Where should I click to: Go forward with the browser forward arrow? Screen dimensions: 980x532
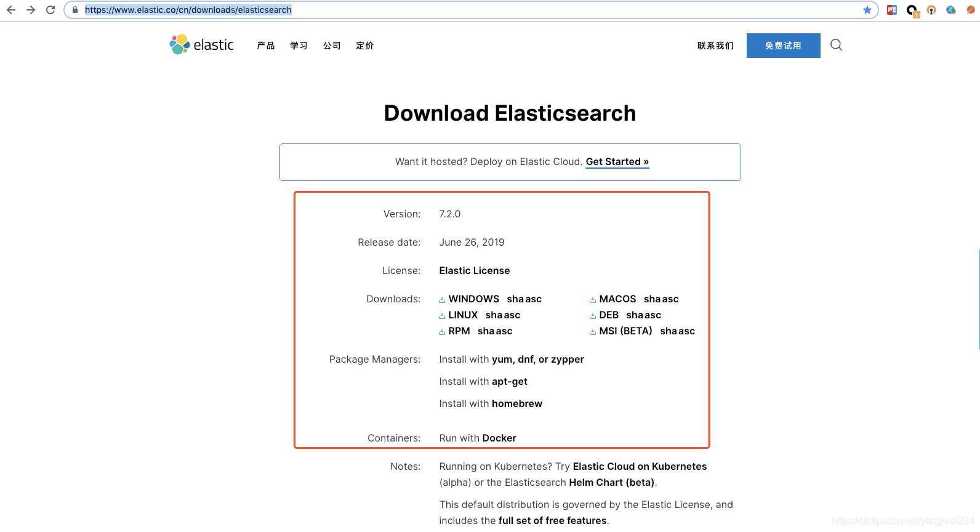(x=31, y=10)
